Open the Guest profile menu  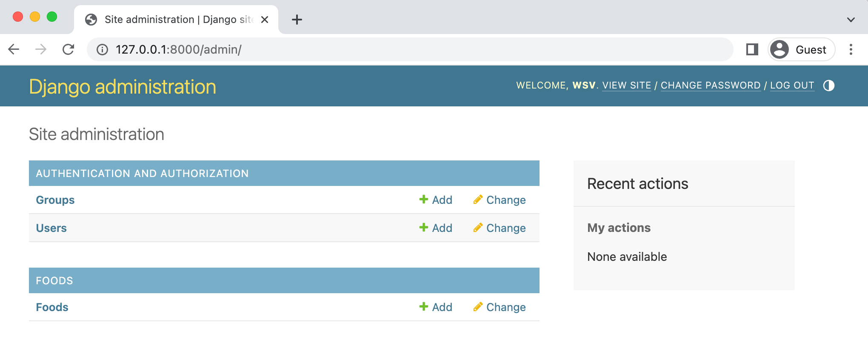pos(801,49)
